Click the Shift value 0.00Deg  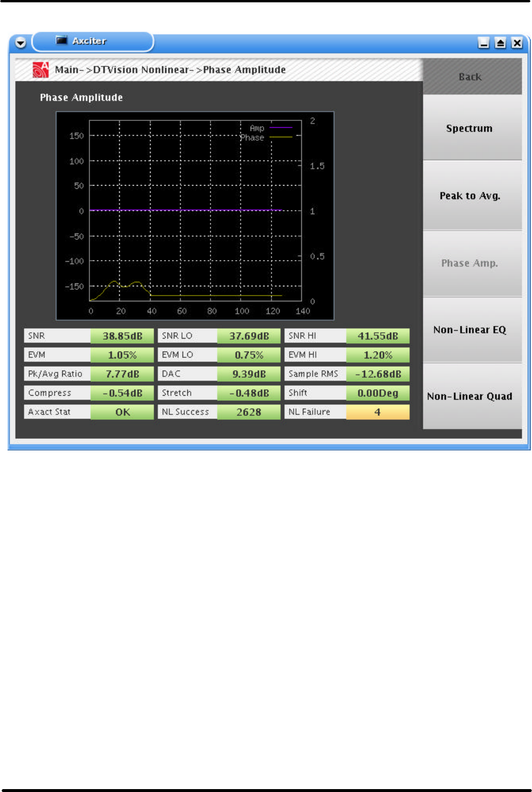click(x=378, y=393)
